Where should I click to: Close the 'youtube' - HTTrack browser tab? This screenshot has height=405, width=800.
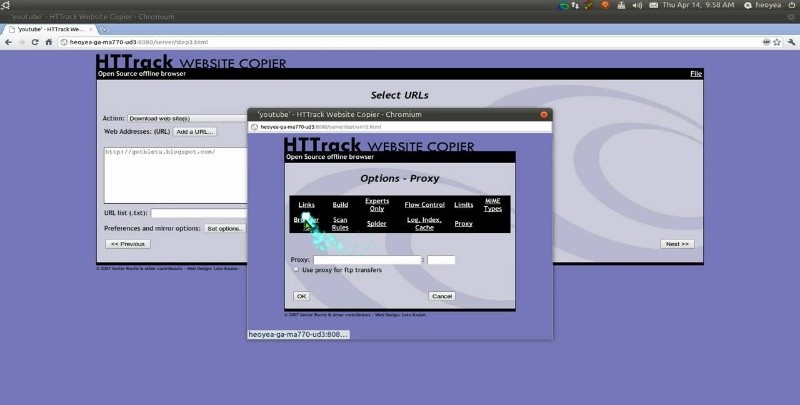coord(92,30)
